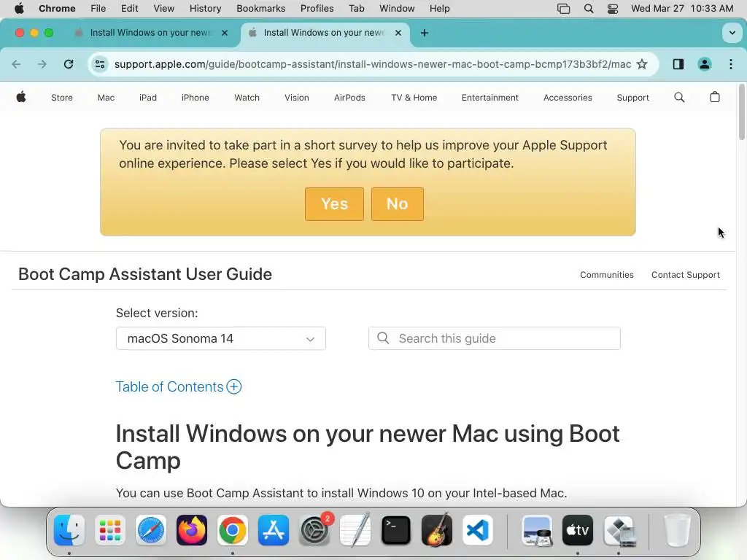Viewport: 747px width, 560px height.
Task: Open GarageBand from the Dock
Action: tap(437, 530)
